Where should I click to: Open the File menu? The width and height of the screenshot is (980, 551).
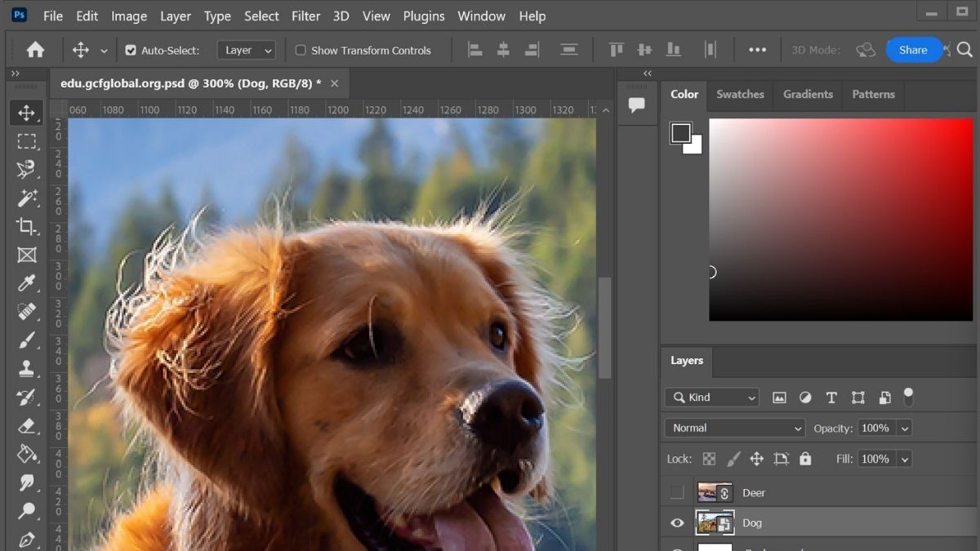[x=53, y=16]
